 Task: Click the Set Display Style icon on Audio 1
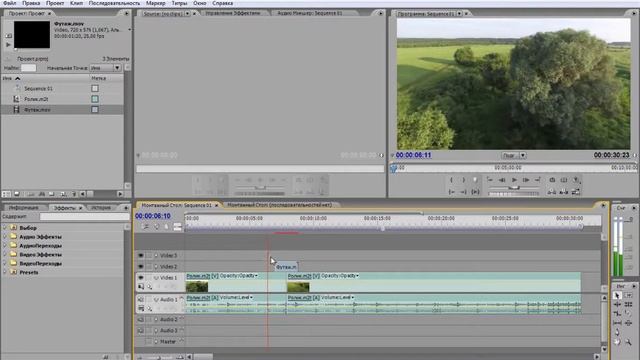click(x=141, y=309)
